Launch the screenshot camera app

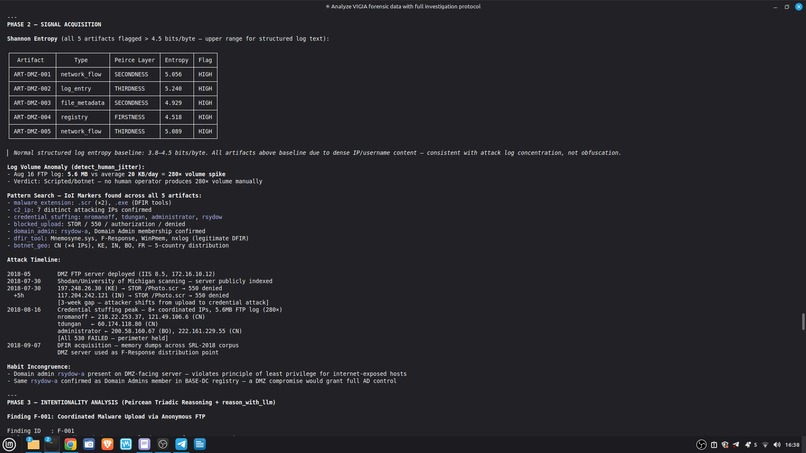coord(89,444)
